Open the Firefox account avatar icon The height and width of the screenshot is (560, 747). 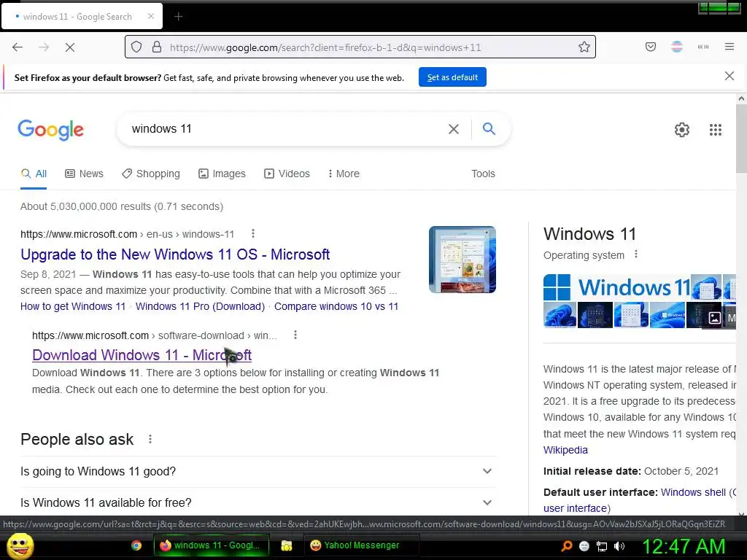tap(677, 47)
